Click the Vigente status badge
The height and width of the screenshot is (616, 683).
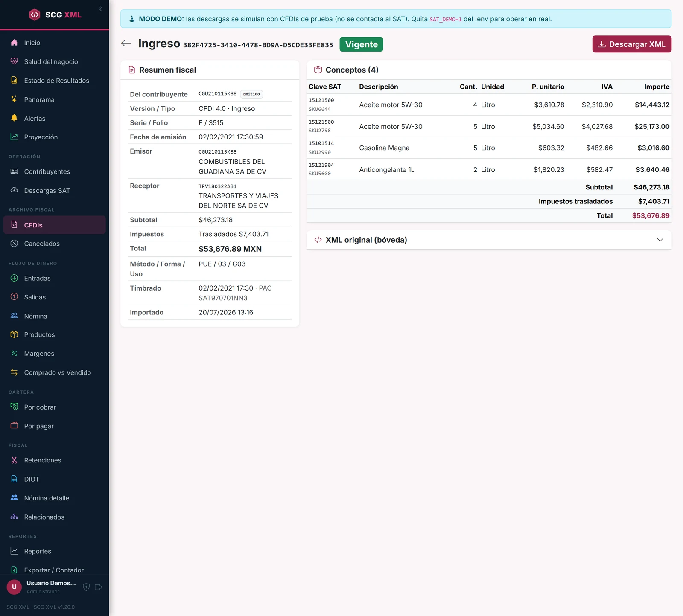[361, 44]
